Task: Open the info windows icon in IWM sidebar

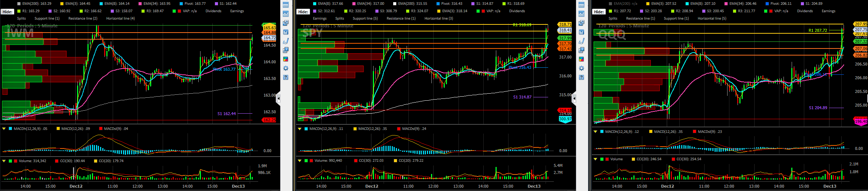Action: pos(286,50)
